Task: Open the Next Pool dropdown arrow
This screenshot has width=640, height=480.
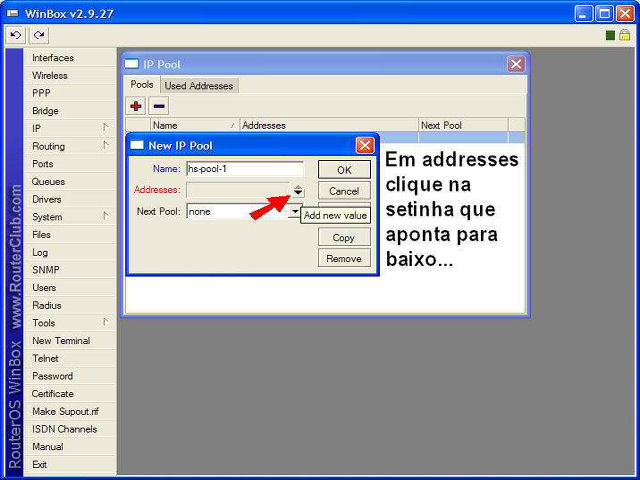Action: pyautogui.click(x=295, y=211)
